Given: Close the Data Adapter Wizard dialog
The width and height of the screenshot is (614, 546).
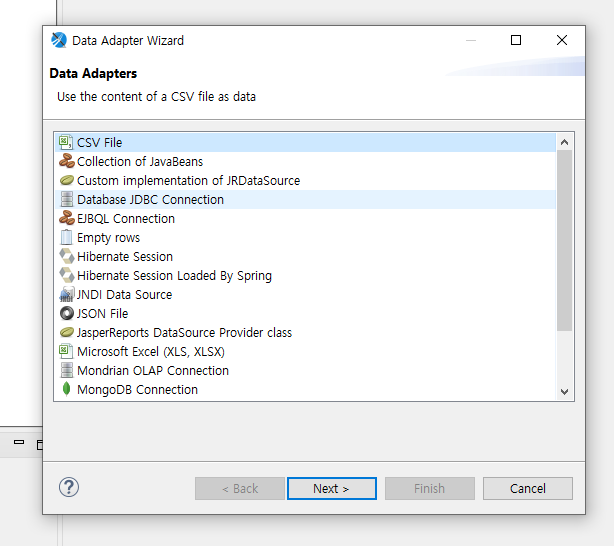Looking at the screenshot, I should point(562,40).
